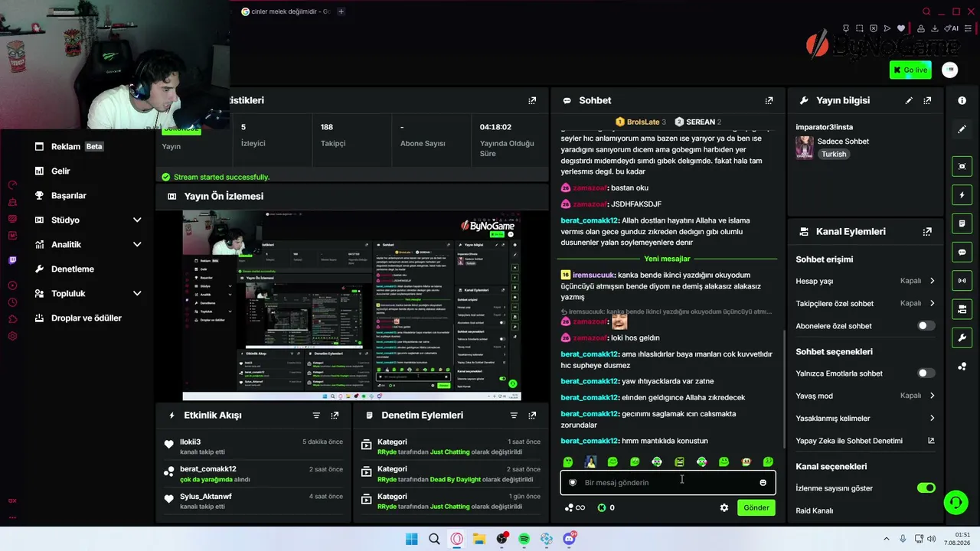Select the 'cinler melek değilmidir' browser tab
Screen dimensions: 980x551
(x=286, y=11)
